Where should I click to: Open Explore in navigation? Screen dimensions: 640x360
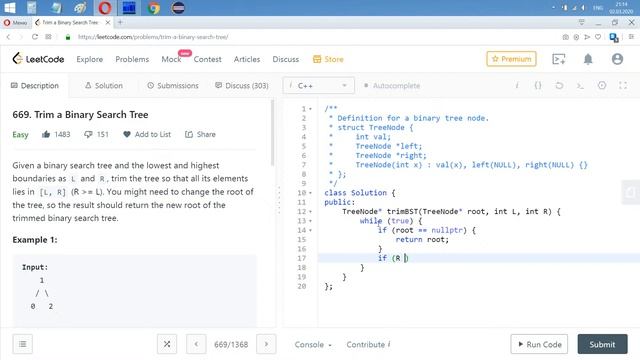[90, 59]
